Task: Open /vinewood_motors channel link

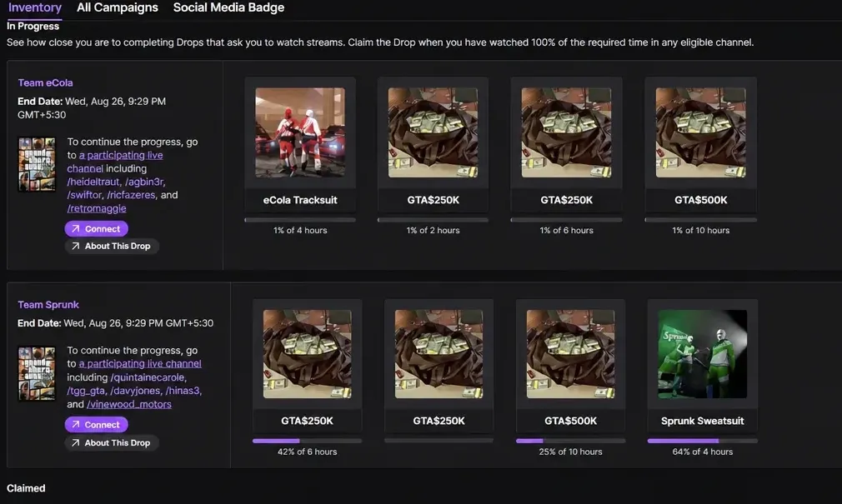Action: [129, 404]
